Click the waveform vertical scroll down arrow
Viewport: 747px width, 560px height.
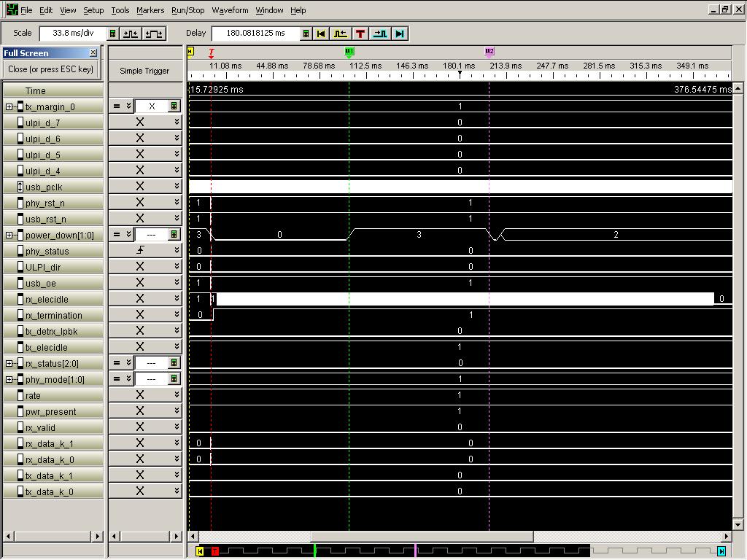click(x=738, y=525)
